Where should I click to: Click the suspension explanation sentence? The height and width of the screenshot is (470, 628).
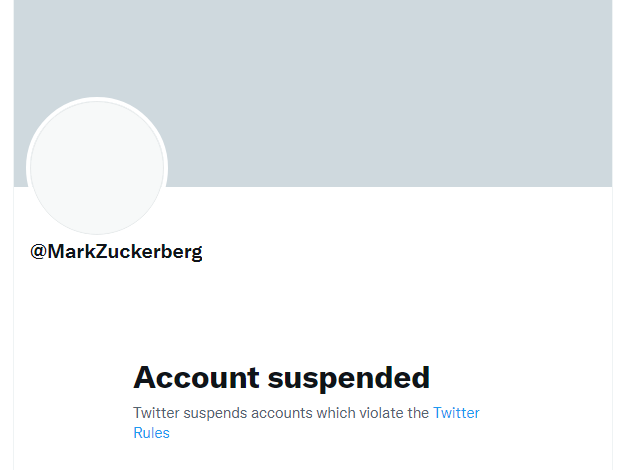[x=281, y=412]
